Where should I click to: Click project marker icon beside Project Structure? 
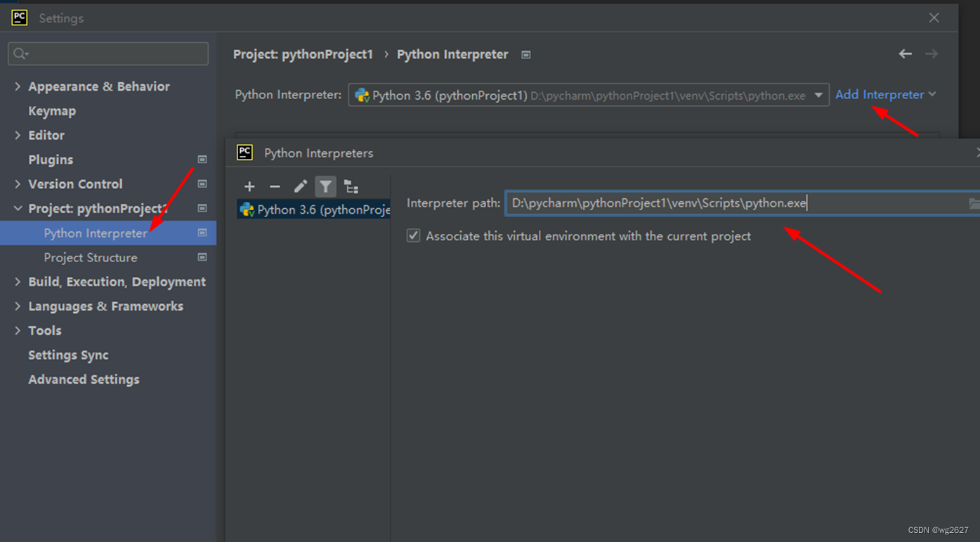pos(202,257)
